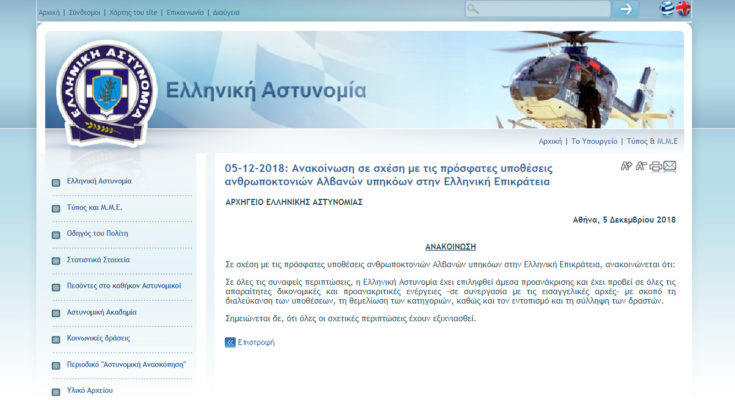Click the Hellenic Police emblem logo
This screenshot has width=735, height=400.
click(x=106, y=92)
